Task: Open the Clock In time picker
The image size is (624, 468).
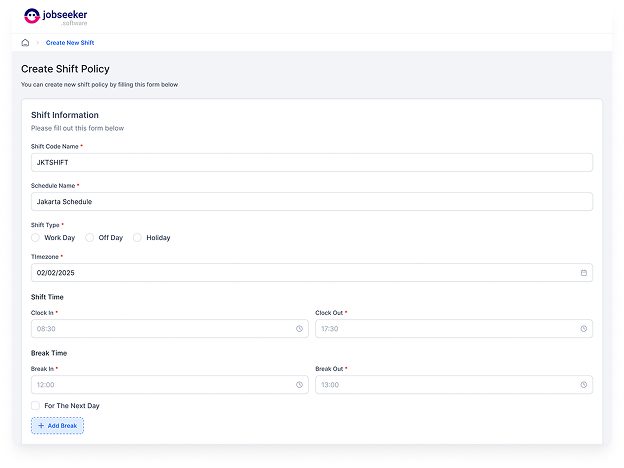Action: [x=160, y=328]
